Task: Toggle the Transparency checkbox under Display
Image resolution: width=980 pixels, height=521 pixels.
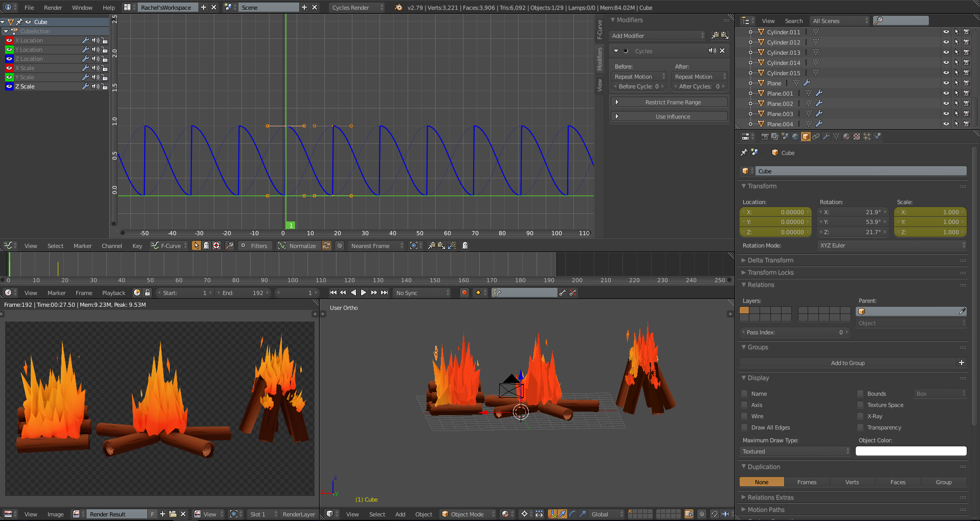Action: point(860,427)
